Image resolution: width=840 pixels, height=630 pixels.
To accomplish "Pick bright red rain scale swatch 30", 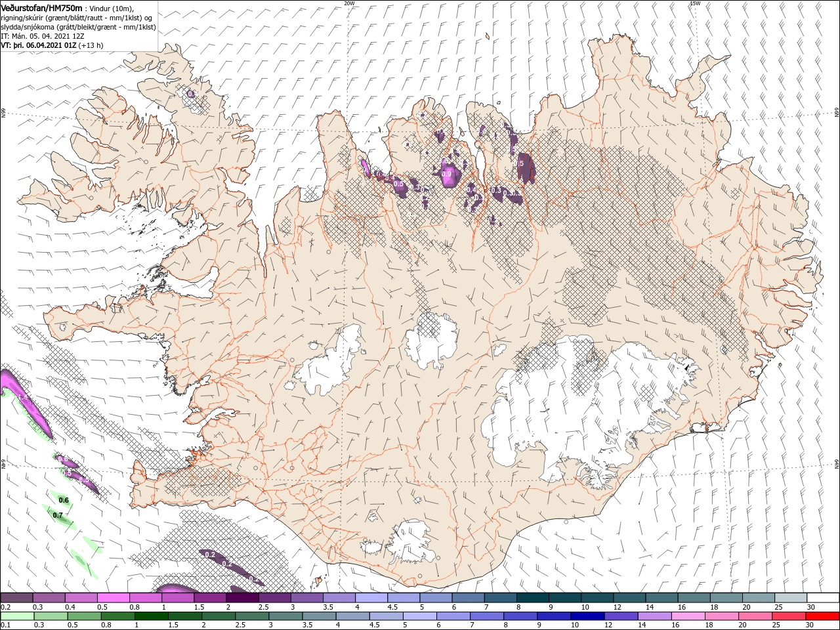I will (x=822, y=616).
